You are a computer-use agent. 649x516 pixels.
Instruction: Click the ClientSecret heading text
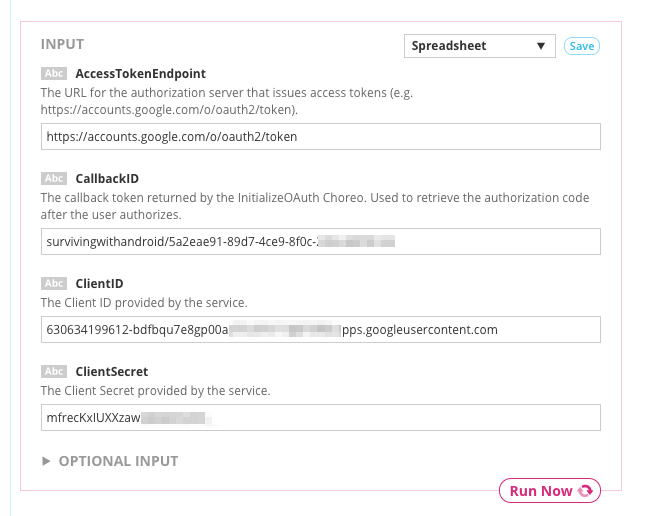pos(112,372)
